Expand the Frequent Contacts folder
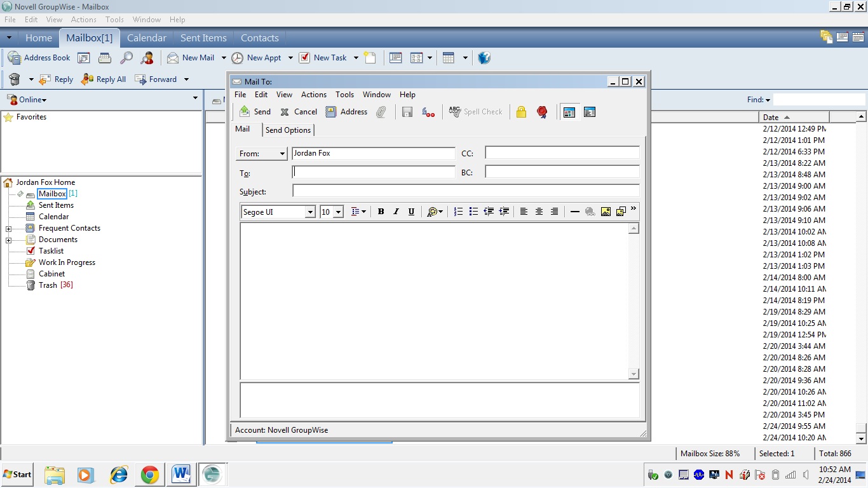 point(8,229)
